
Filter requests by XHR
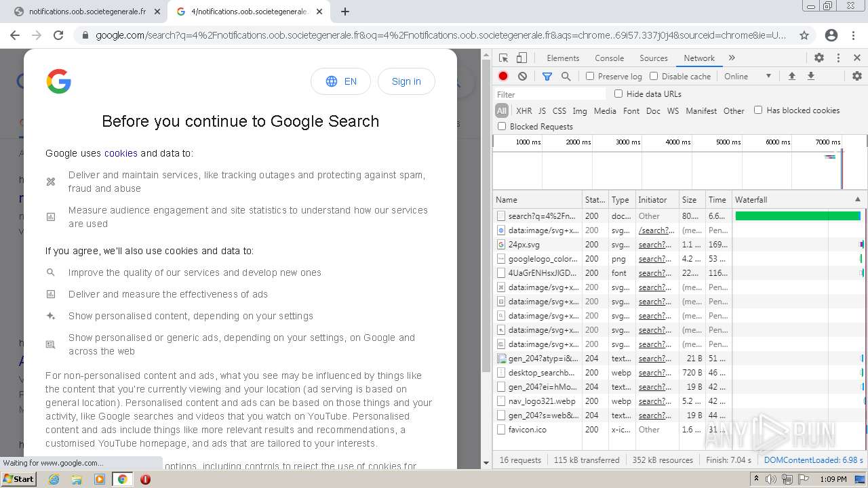coord(524,111)
